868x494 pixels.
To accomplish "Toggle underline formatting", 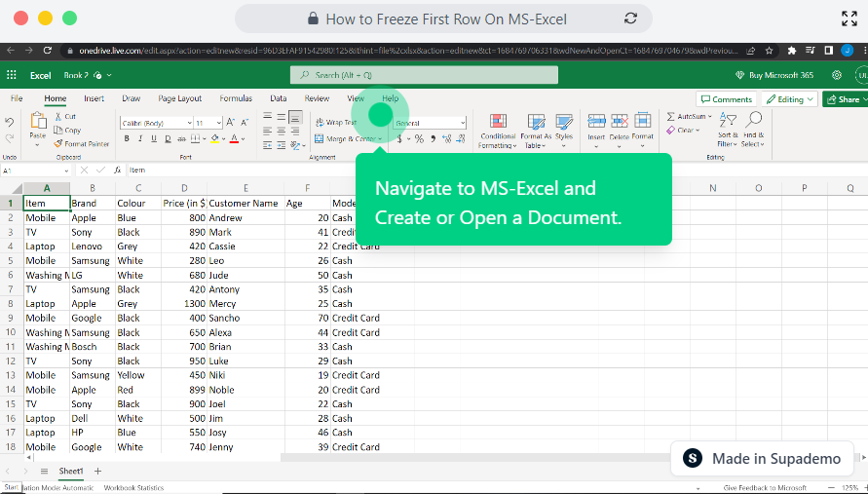I will [x=154, y=138].
